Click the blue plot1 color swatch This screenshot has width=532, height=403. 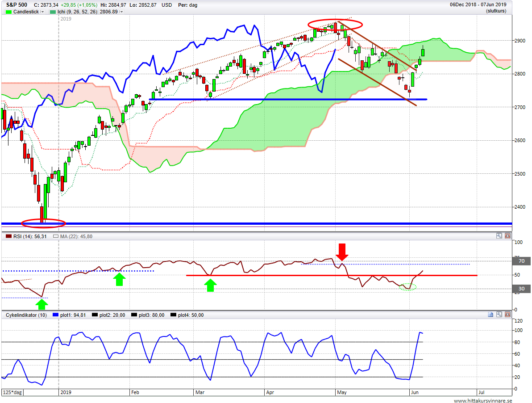[56, 315]
